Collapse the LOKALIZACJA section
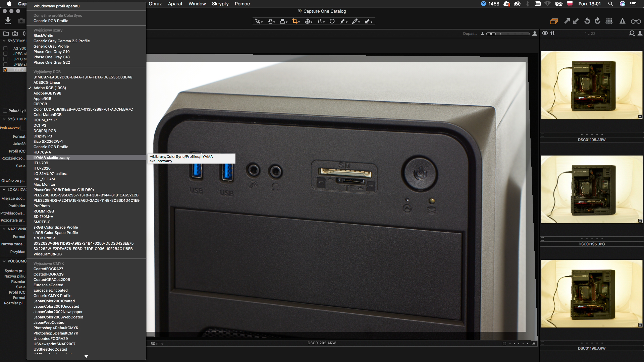Screen dimensions: 644x362 tap(4, 190)
